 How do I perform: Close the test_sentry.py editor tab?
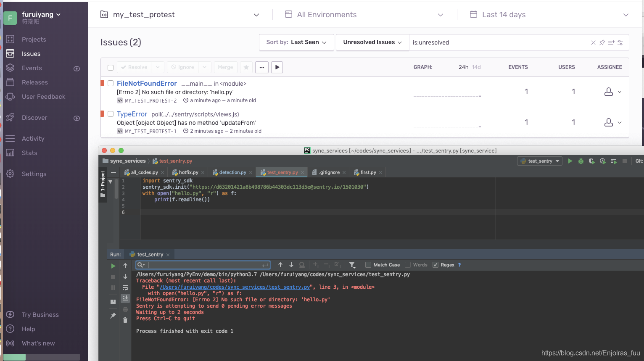tap(302, 173)
